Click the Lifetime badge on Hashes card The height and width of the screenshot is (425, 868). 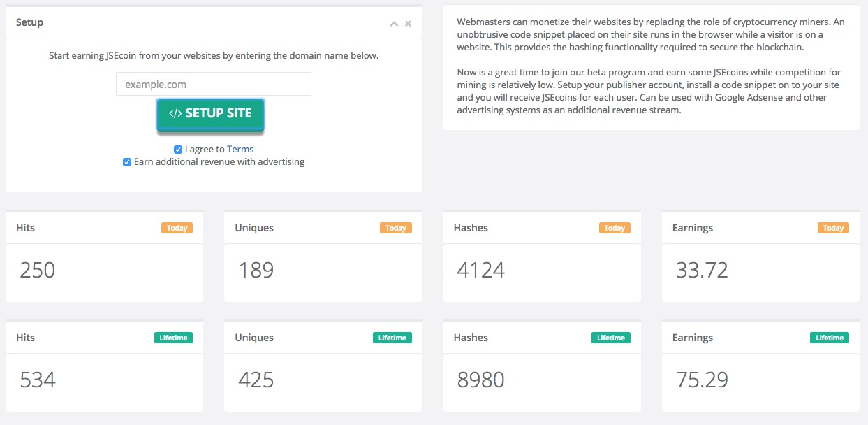pyautogui.click(x=611, y=338)
